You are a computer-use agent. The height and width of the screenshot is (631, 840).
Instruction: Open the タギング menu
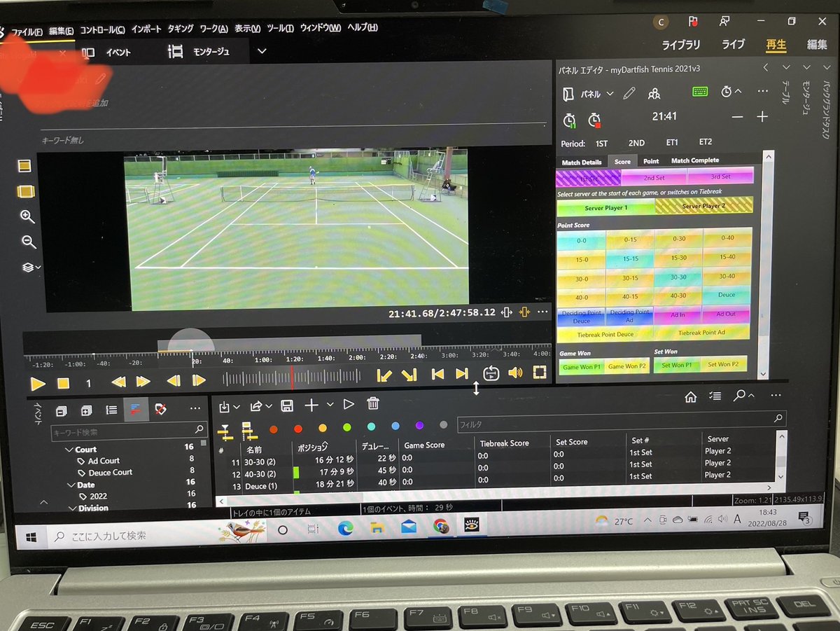[x=181, y=29]
